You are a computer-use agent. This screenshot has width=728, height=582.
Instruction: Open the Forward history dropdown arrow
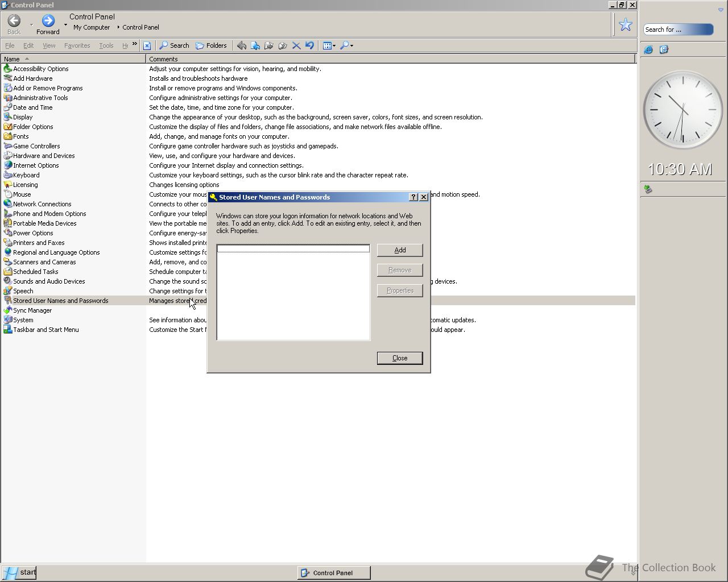pyautogui.click(x=65, y=25)
